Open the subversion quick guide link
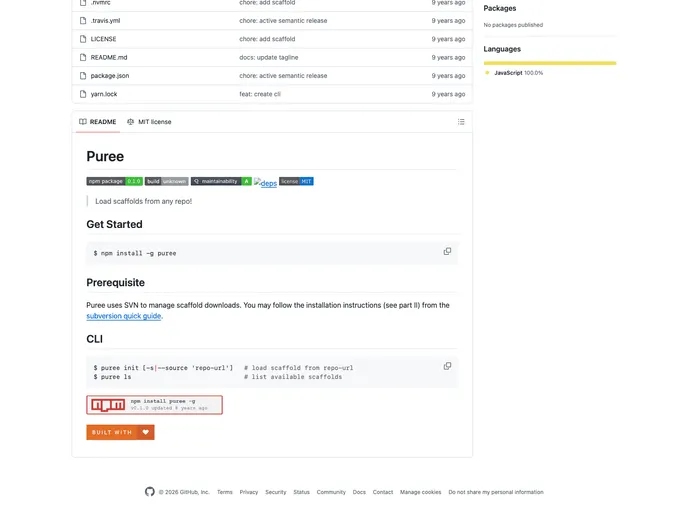 tap(123, 316)
